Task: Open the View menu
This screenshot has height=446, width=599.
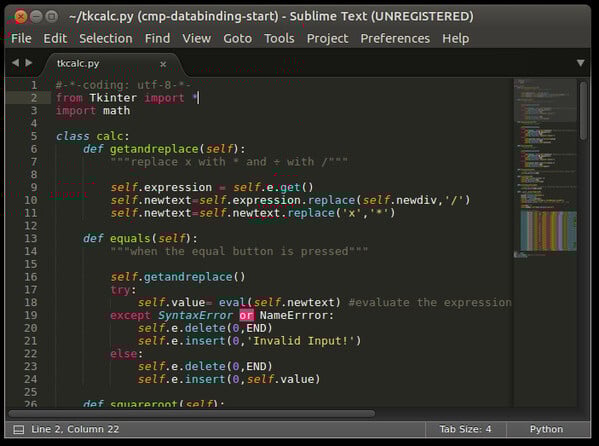Action: tap(196, 38)
